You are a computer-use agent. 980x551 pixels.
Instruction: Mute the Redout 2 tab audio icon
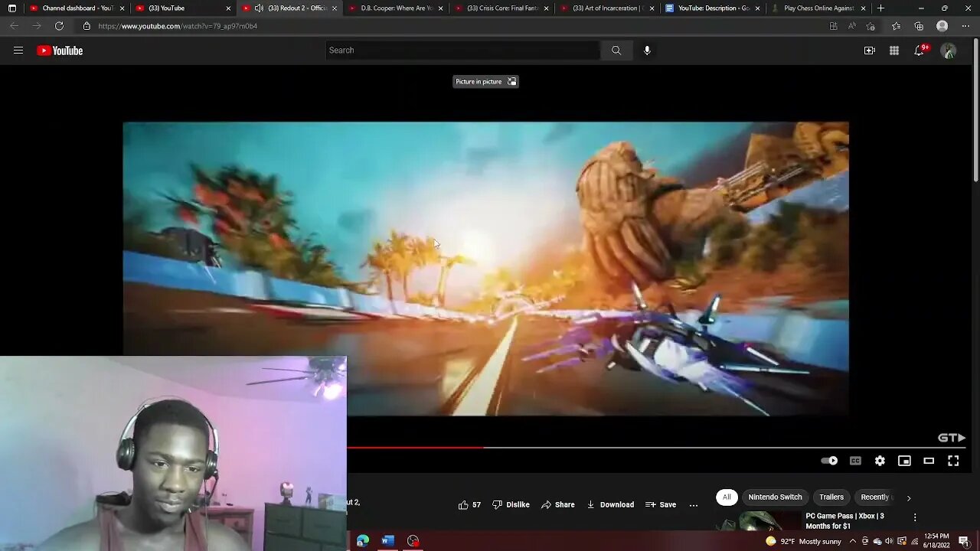click(x=259, y=8)
